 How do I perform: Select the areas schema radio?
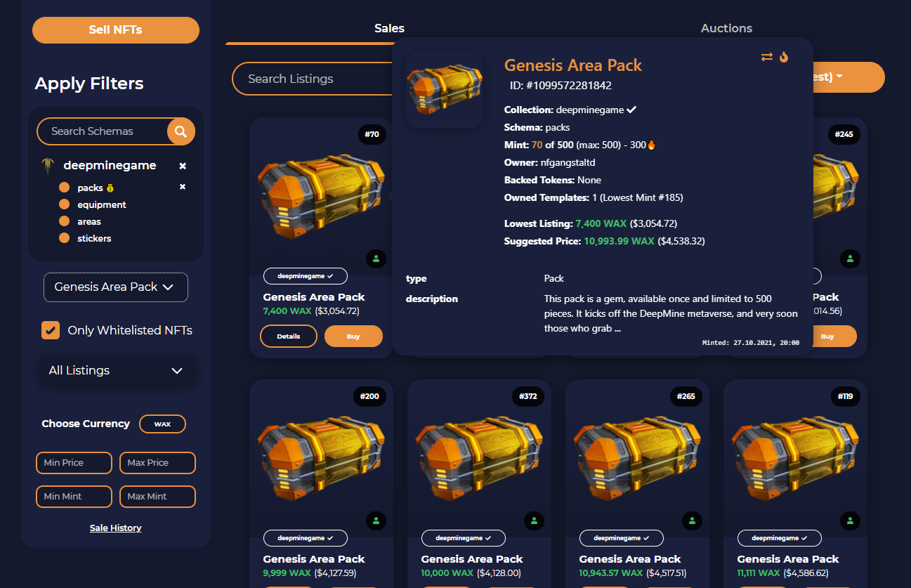click(x=65, y=221)
